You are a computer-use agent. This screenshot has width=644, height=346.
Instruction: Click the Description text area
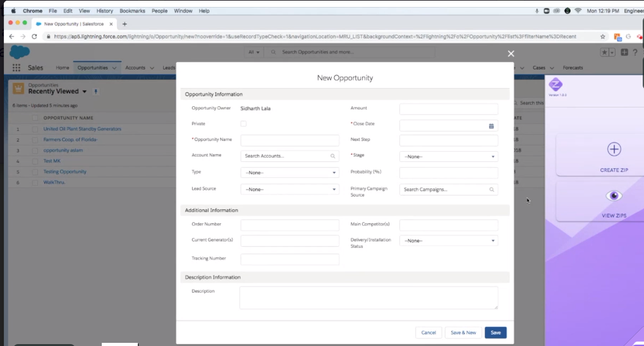point(368,298)
